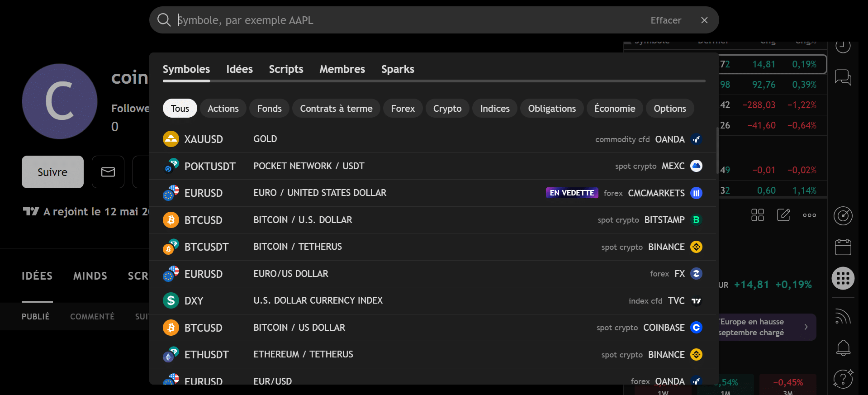Click the Suivre button
The width and height of the screenshot is (868, 395).
(x=52, y=172)
